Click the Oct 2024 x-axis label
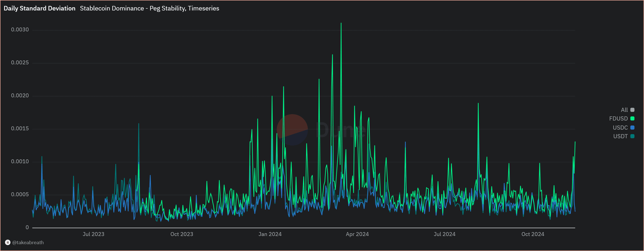This screenshot has height=251, width=644. pyautogui.click(x=533, y=234)
